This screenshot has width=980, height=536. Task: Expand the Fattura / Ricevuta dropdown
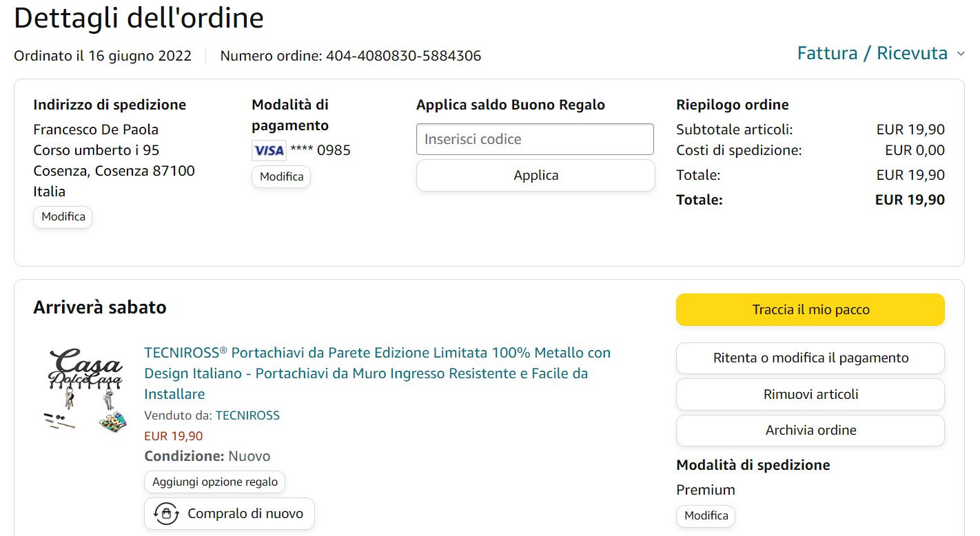coord(872,54)
